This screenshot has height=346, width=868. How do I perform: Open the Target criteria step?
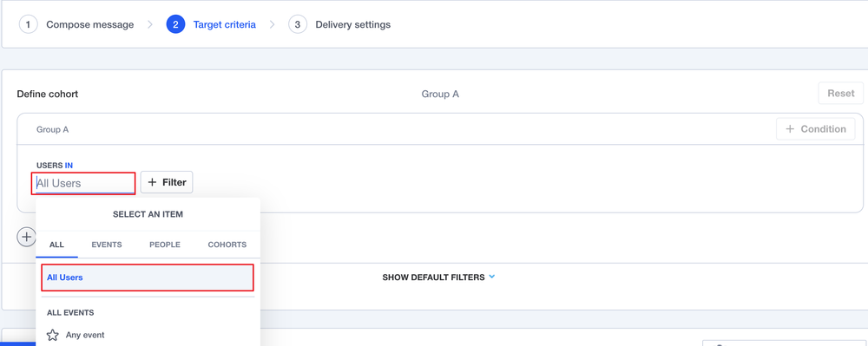coord(224,25)
